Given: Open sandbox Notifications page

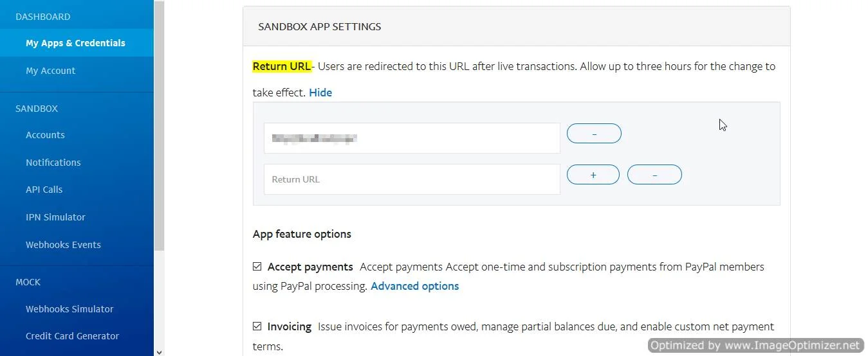Looking at the screenshot, I should [x=53, y=163].
